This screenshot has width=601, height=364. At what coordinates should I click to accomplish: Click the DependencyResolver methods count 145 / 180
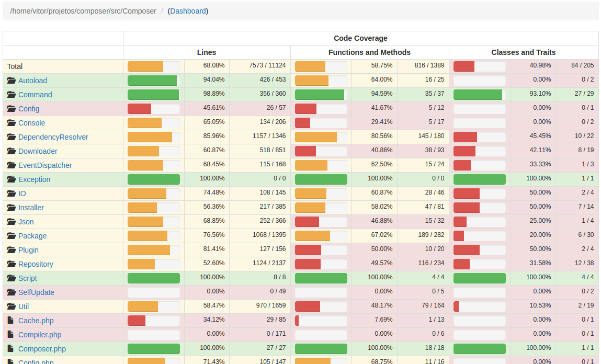pos(431,135)
